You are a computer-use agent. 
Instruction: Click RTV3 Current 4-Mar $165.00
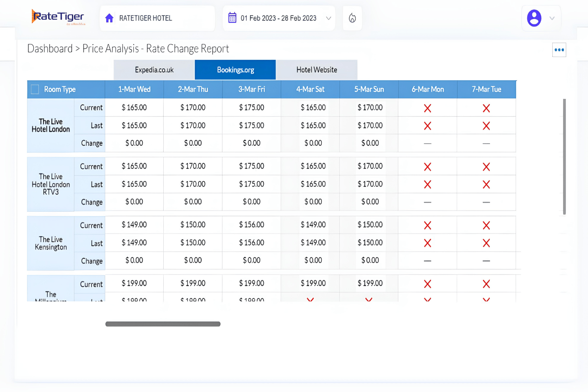[313, 166]
